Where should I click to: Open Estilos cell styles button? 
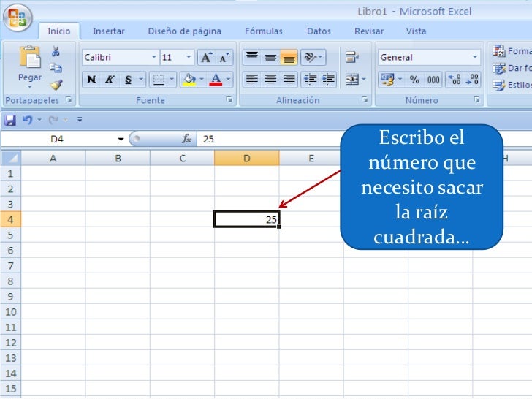tap(512, 85)
